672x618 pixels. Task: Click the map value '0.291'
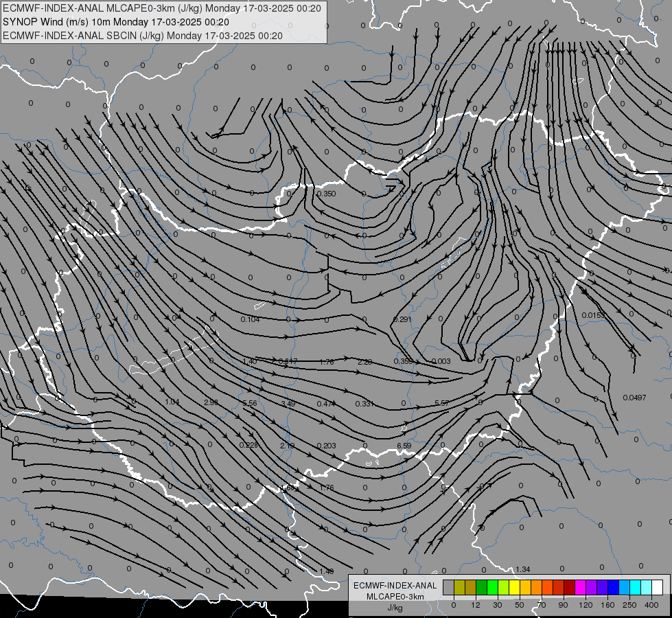tap(402, 319)
